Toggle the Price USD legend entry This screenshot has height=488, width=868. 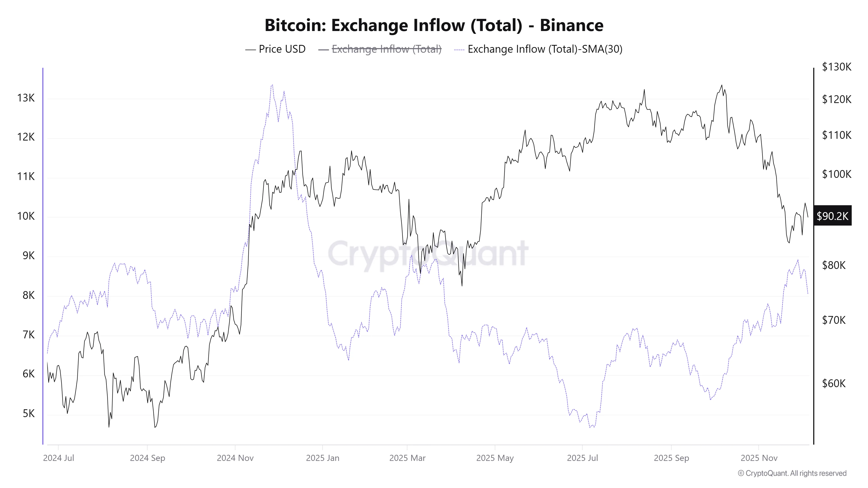click(x=282, y=49)
